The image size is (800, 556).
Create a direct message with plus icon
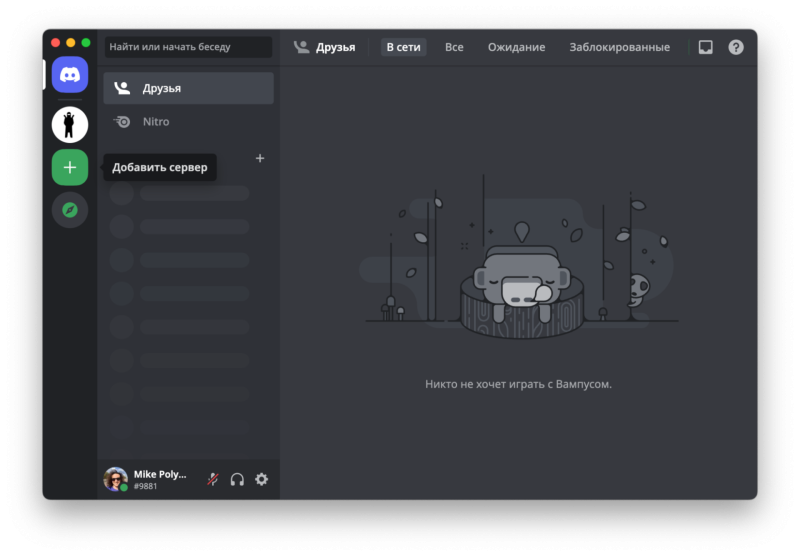(260, 159)
